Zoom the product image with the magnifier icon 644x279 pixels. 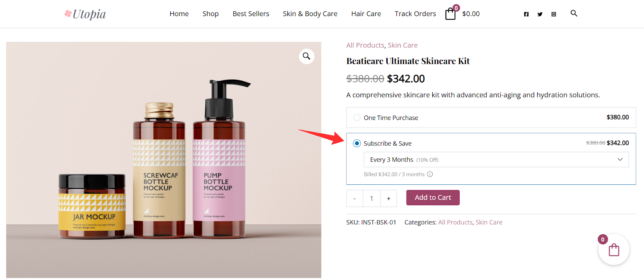[306, 56]
